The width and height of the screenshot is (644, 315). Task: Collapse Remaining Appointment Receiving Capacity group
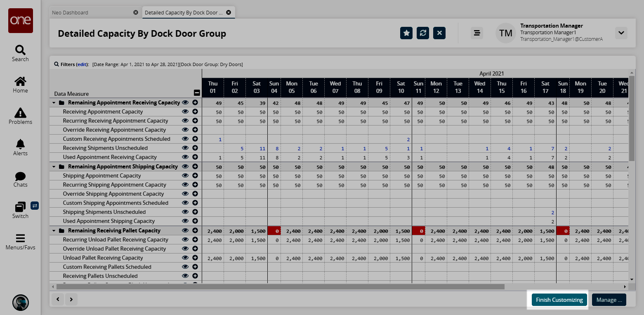pos(54,103)
